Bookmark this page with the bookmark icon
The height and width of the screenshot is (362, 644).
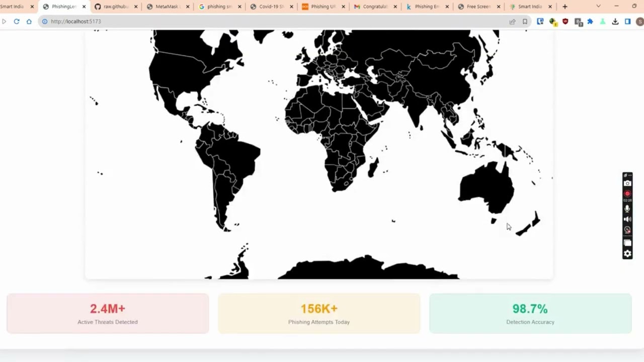(x=525, y=22)
